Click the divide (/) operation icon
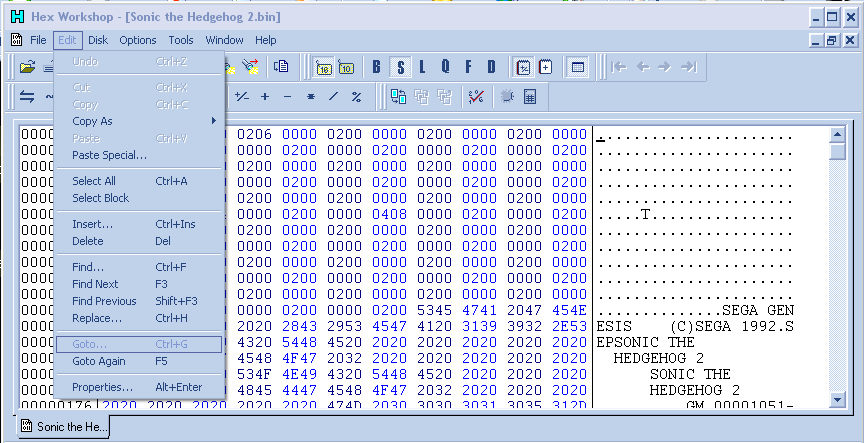This screenshot has width=864, height=443. click(x=333, y=96)
